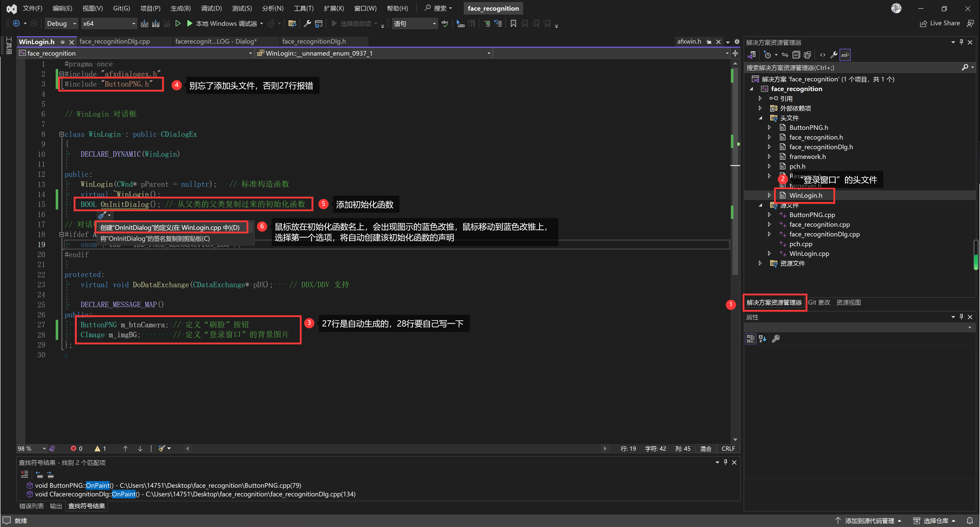Open properties wrench in Solution Explorer toolbar
The width and height of the screenshot is (980, 527).
(833, 55)
